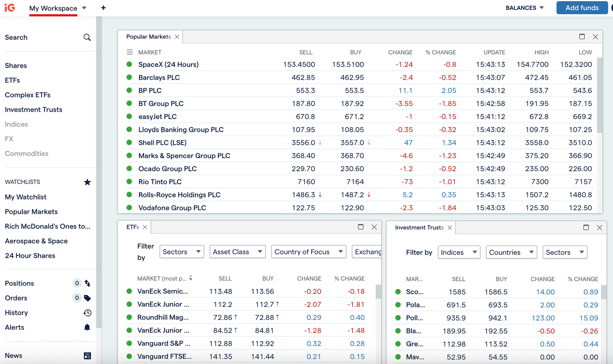The height and width of the screenshot is (364, 613).
Task: Click the History clock icon
Action: point(87,313)
